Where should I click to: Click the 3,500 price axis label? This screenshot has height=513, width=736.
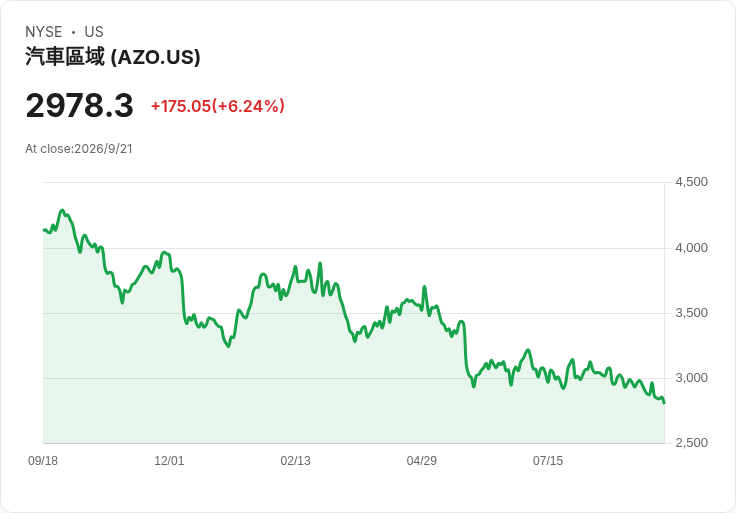[x=691, y=313]
